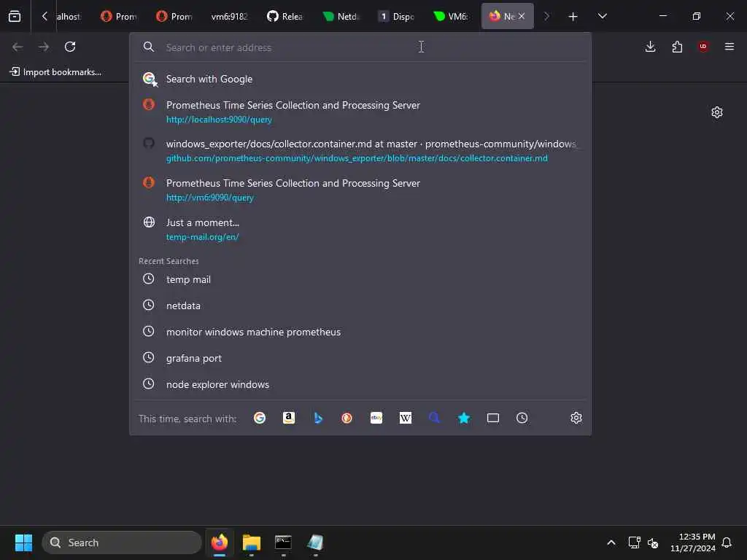Search Bookmarks with the star icon

463,418
